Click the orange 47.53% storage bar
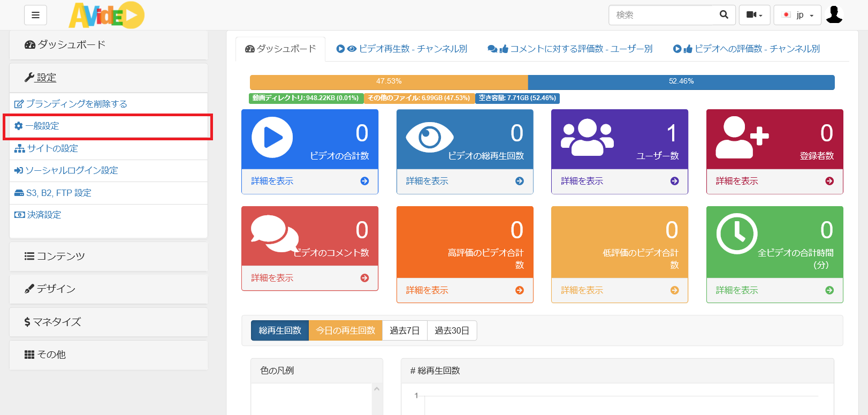868x415 pixels. pyautogui.click(x=389, y=81)
